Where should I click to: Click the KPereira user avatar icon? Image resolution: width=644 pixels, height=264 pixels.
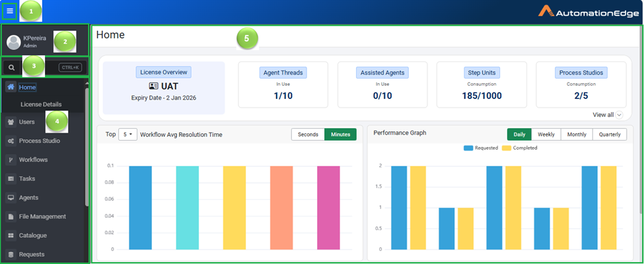tap(13, 42)
